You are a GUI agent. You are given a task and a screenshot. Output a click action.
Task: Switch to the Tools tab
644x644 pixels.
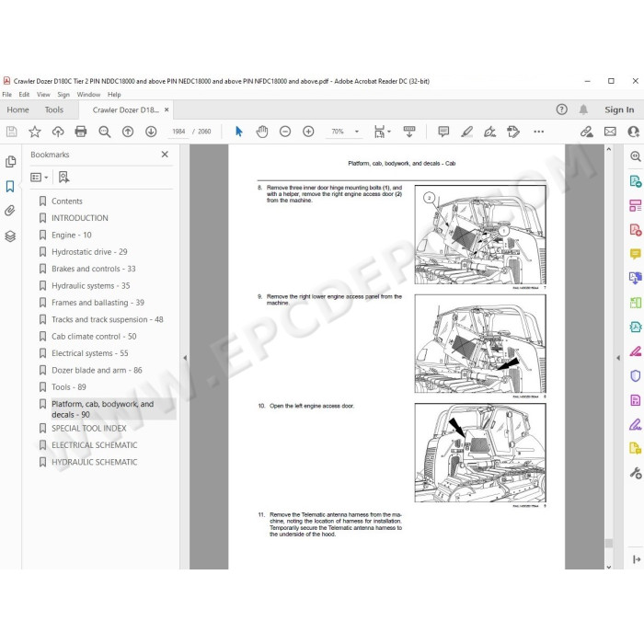53,109
